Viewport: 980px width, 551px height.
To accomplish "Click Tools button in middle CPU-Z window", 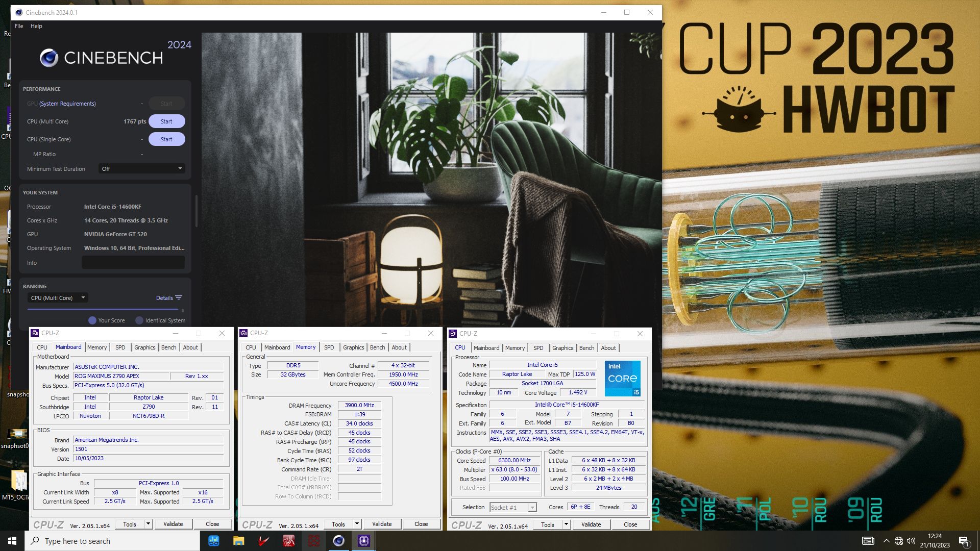I will pos(338,524).
